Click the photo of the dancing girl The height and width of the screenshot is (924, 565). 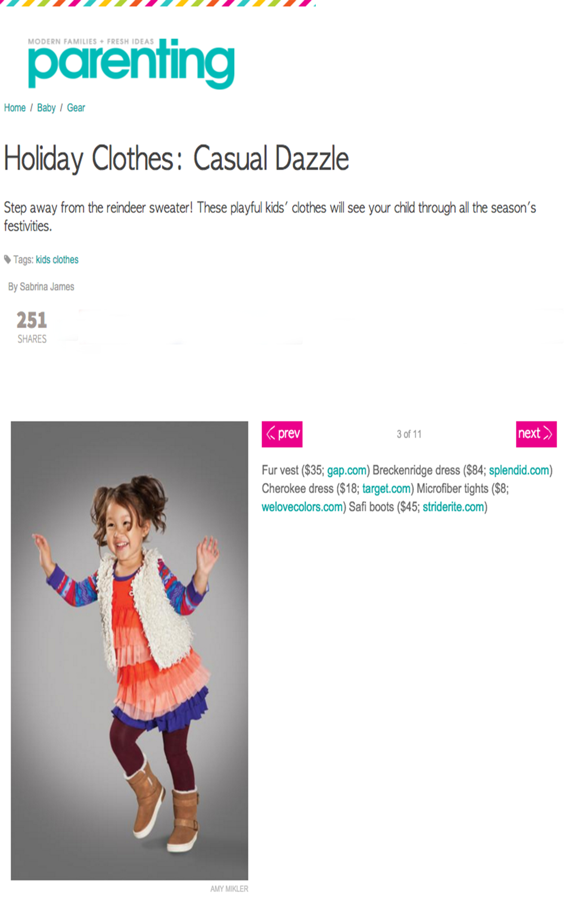(x=129, y=650)
